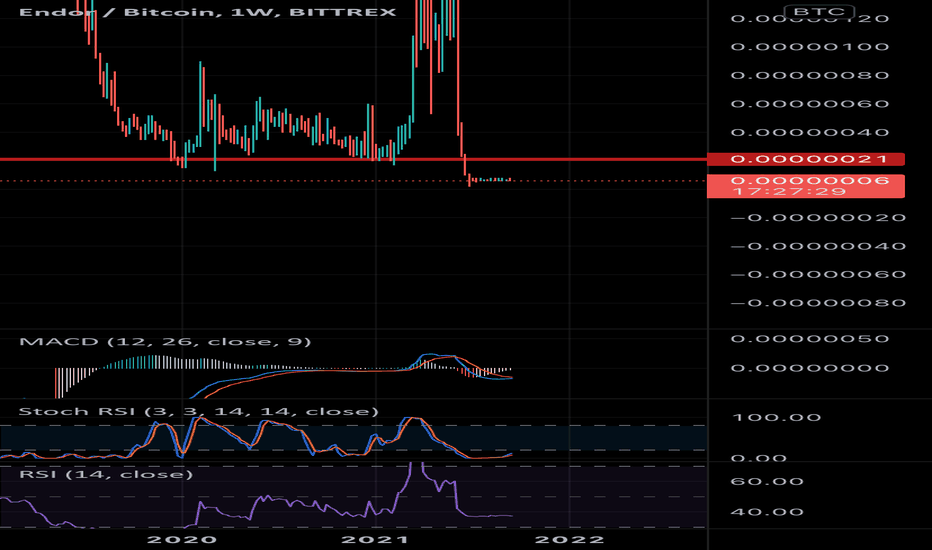Click the Stoch RSI 100.00 scale label
This screenshot has width=932, height=550.
(776, 417)
